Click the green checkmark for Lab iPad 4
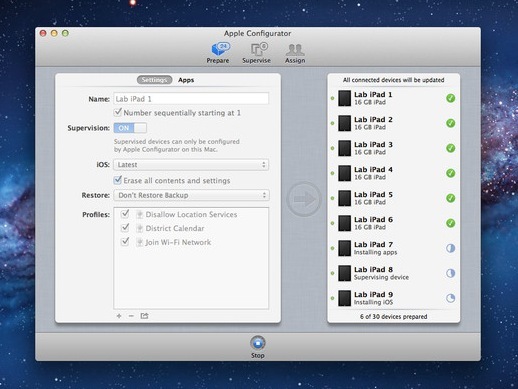The width and height of the screenshot is (518, 389). [x=451, y=173]
